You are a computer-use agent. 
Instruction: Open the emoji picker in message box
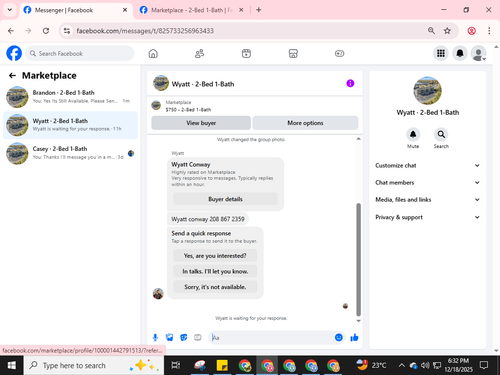(339, 337)
